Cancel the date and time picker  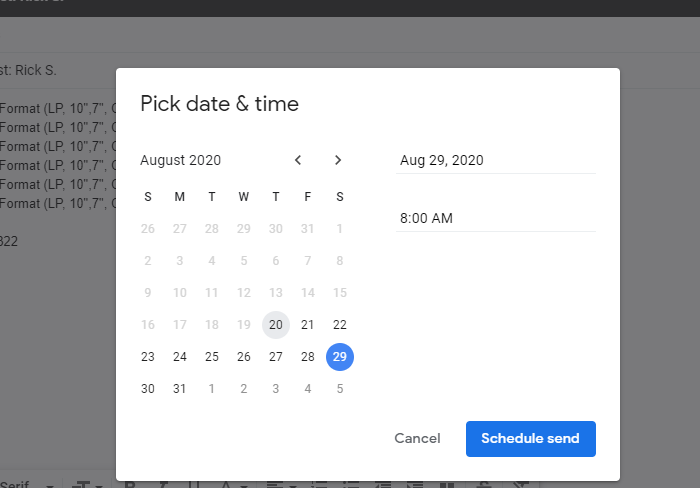click(417, 438)
